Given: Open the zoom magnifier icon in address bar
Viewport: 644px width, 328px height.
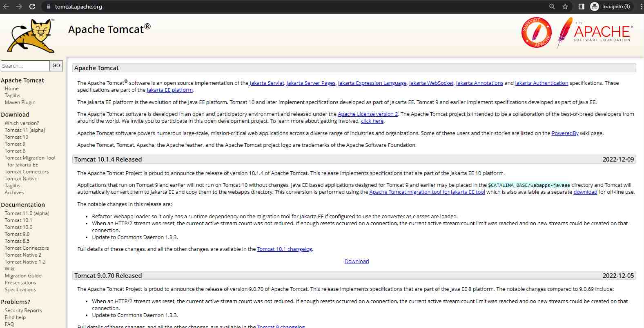Looking at the screenshot, I should [x=552, y=7].
